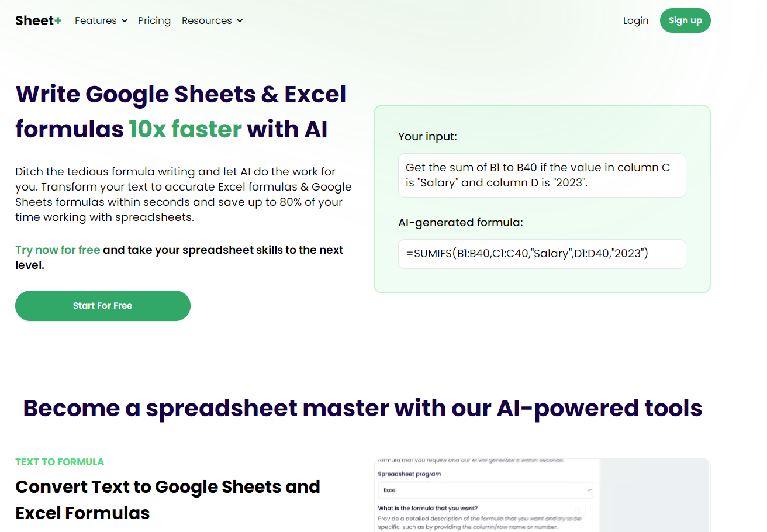Open the Excel spreadsheet program dropdown in preview
Viewport: 767px width, 532px height.
point(485,490)
